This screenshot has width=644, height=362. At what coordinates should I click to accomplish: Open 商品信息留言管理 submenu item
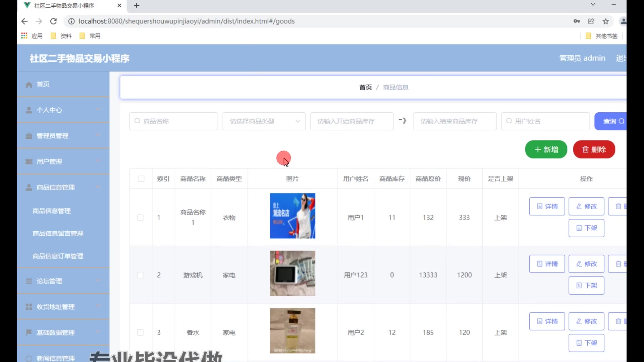(58, 233)
